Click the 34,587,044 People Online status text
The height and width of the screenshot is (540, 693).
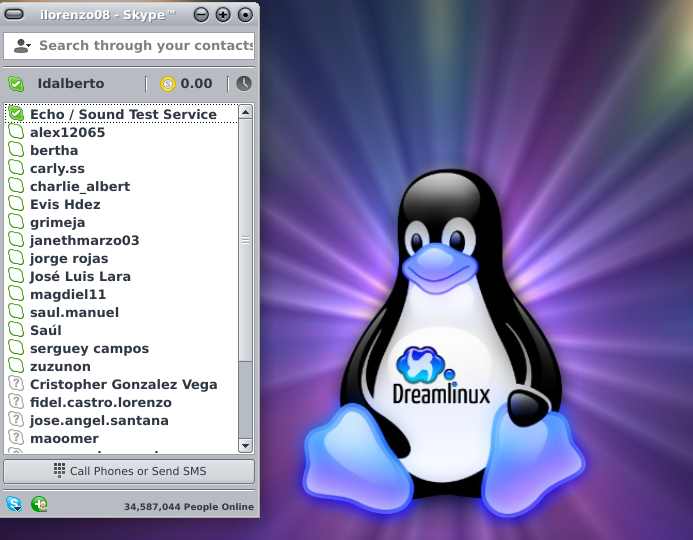point(189,507)
